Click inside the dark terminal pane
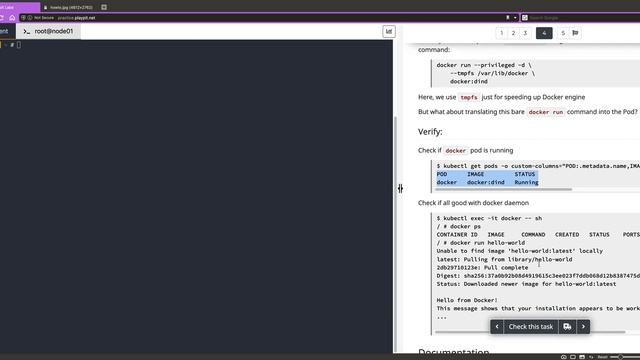The height and width of the screenshot is (360, 640). pyautogui.click(x=196, y=196)
